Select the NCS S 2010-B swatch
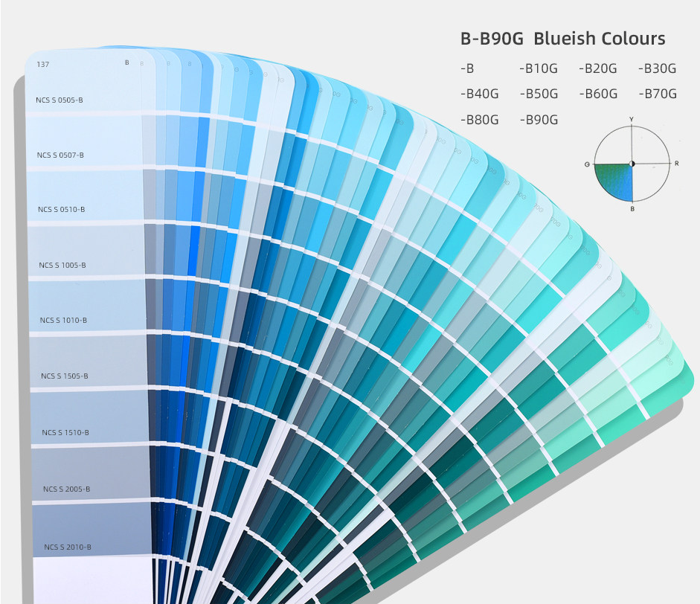The image size is (700, 604). (x=92, y=530)
